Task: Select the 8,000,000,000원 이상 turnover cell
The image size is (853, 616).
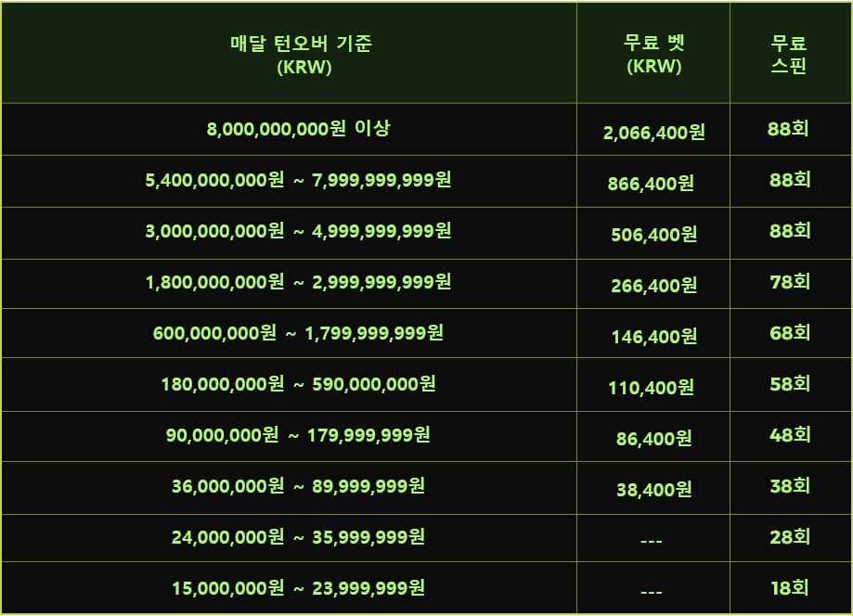Action: pos(298,129)
